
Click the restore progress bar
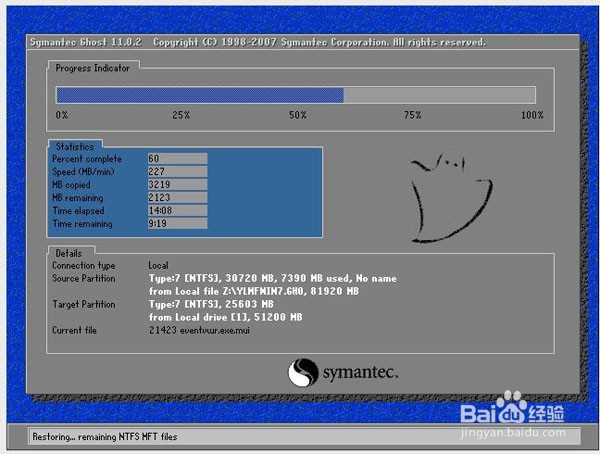pyautogui.click(x=296, y=95)
